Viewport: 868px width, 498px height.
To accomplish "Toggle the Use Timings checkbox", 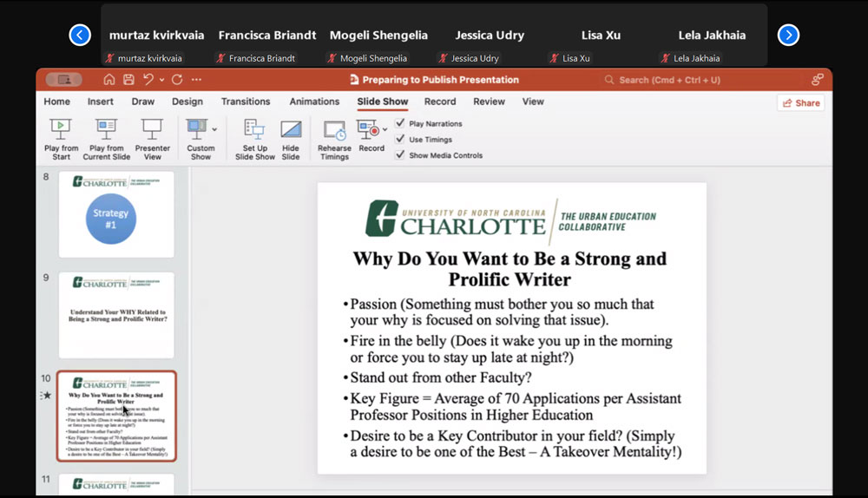I will (x=400, y=140).
